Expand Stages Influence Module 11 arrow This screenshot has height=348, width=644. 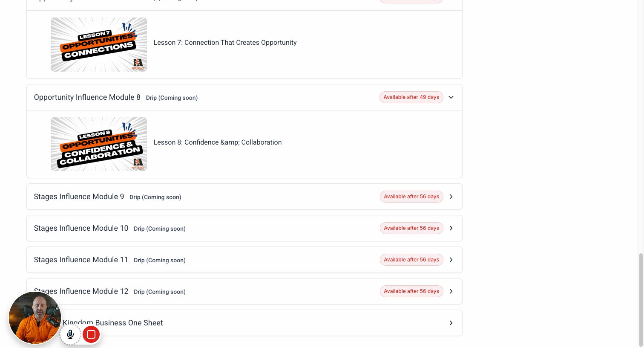pos(451,260)
